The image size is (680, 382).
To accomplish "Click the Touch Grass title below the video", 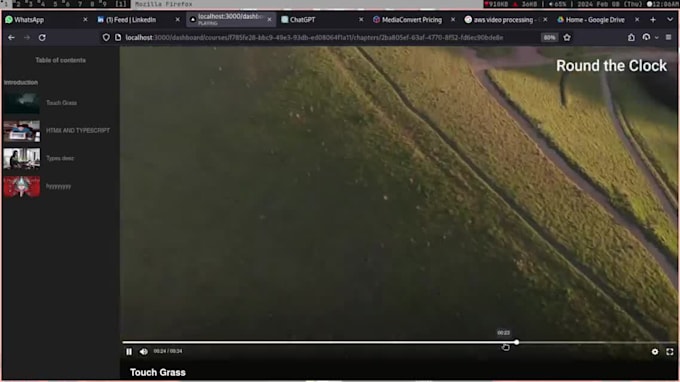I will [x=158, y=372].
